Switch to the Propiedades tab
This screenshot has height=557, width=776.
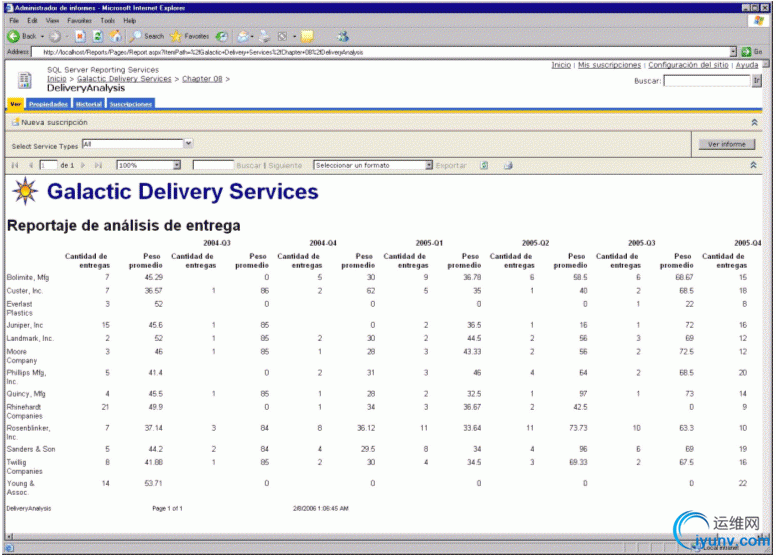pyautogui.click(x=48, y=104)
